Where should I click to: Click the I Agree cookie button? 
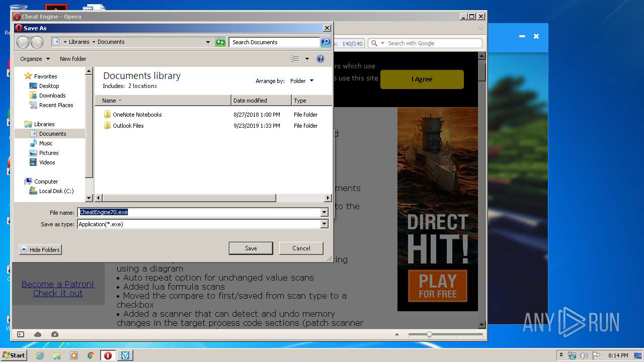click(422, 79)
